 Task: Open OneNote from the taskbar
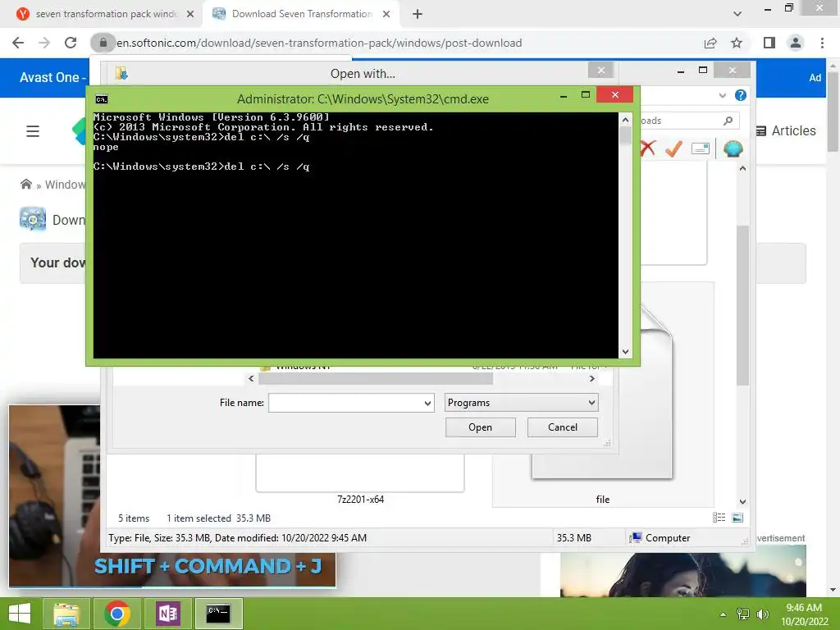click(x=167, y=614)
